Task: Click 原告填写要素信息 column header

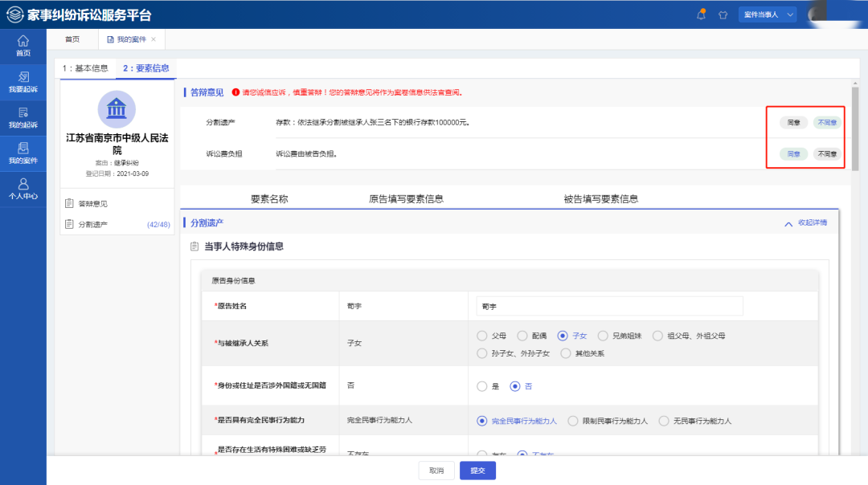Action: point(407,199)
